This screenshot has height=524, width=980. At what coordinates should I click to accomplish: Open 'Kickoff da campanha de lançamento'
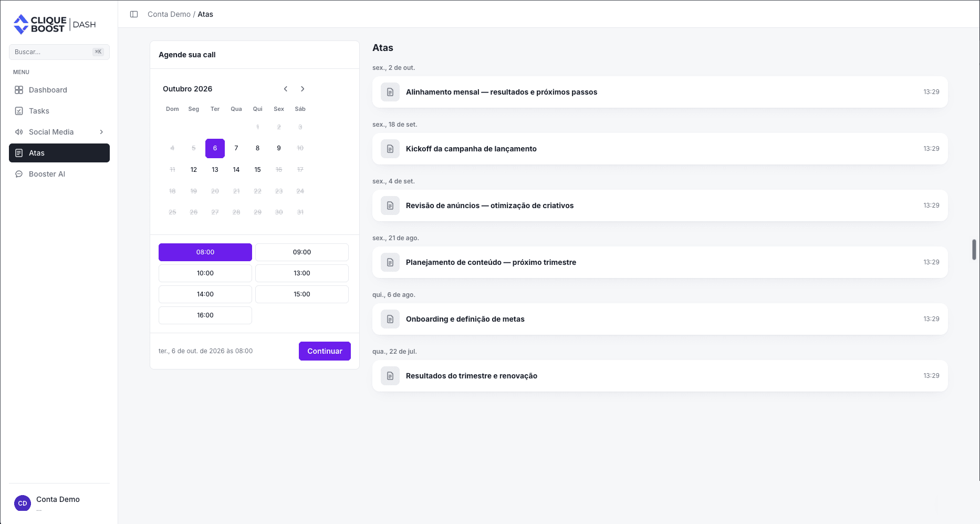click(660, 149)
